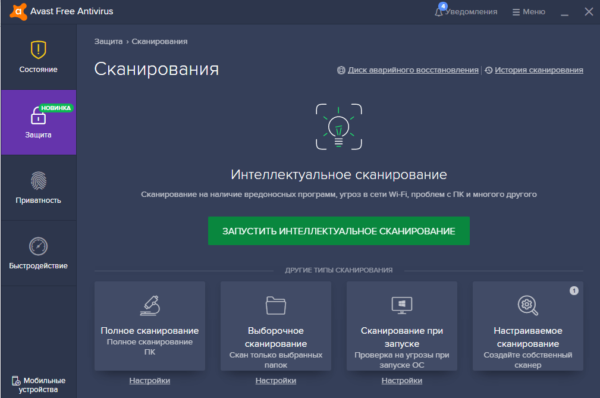Image resolution: width=600 pixels, height=398 pixels.
Task: Open Диск аварийного восстановления link
Action: pyautogui.click(x=413, y=70)
